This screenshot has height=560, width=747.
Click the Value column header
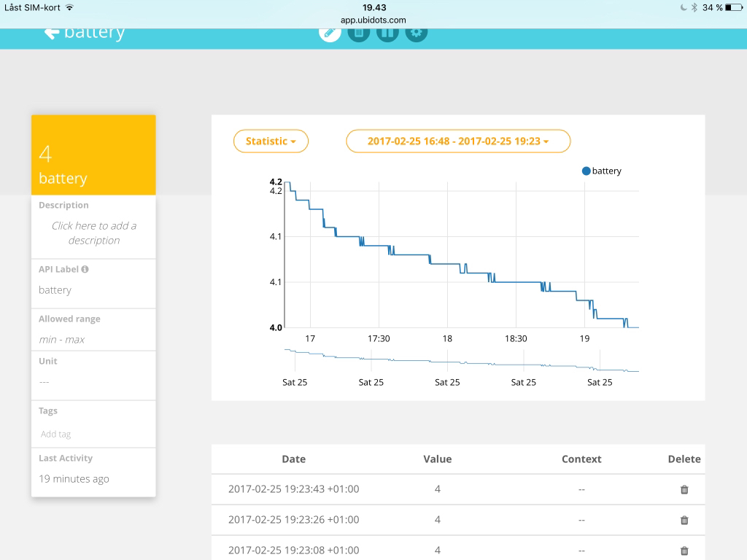click(437, 459)
